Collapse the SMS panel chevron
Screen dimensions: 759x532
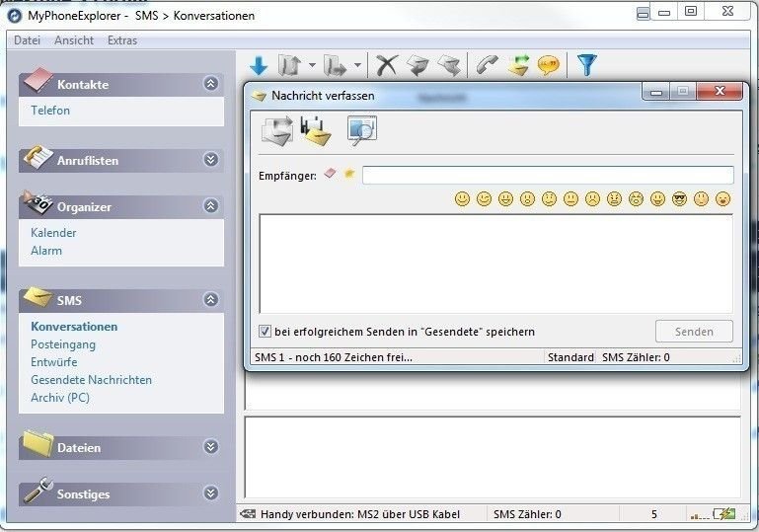[x=210, y=299]
